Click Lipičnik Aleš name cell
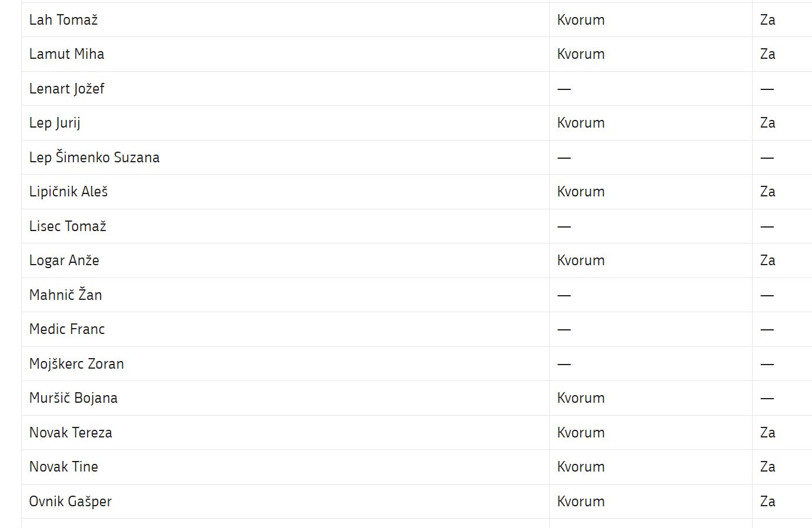Image resolution: width=812 pixels, height=528 pixels. click(x=68, y=192)
